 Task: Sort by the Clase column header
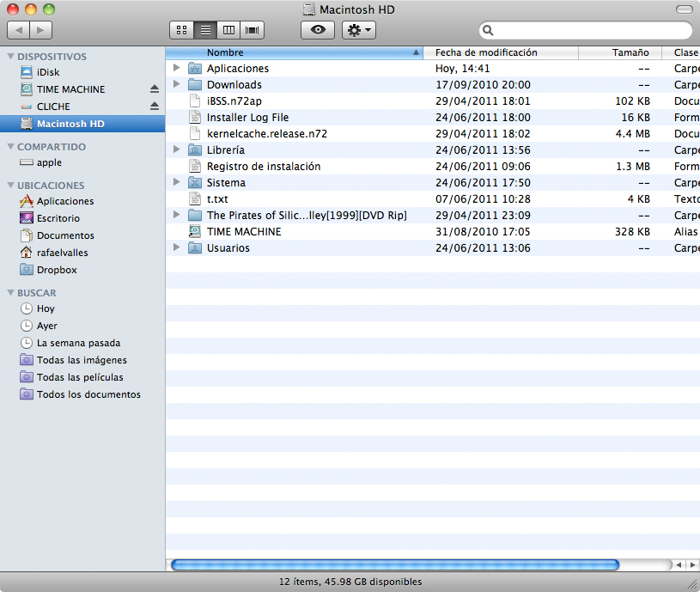click(681, 52)
